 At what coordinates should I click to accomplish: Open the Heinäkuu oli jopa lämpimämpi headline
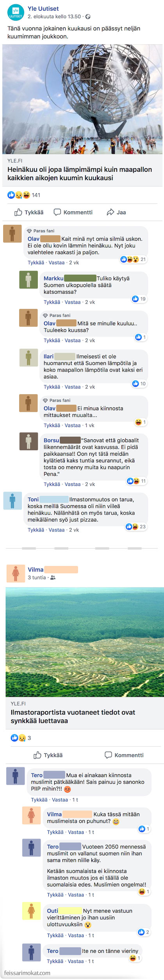click(80, 174)
